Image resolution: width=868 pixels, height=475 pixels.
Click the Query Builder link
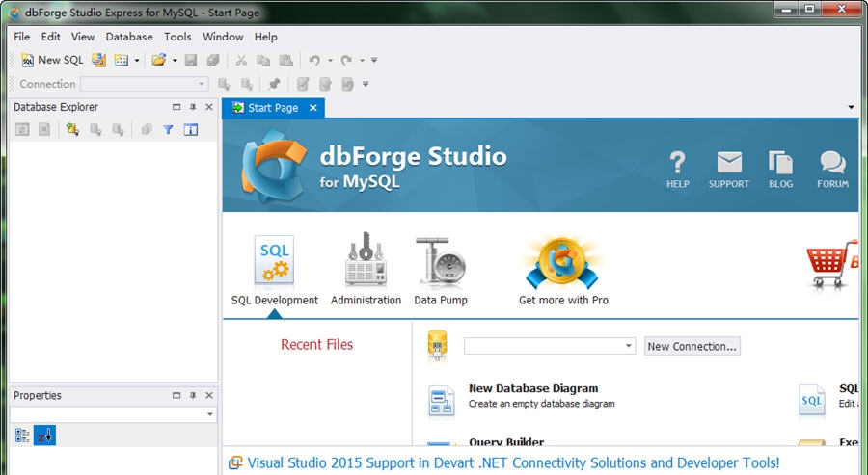click(x=506, y=442)
